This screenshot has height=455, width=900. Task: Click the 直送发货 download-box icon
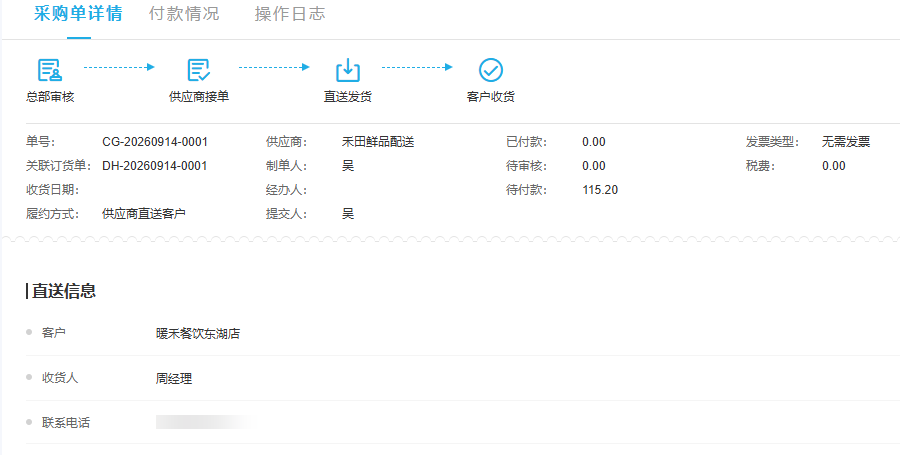(x=348, y=70)
